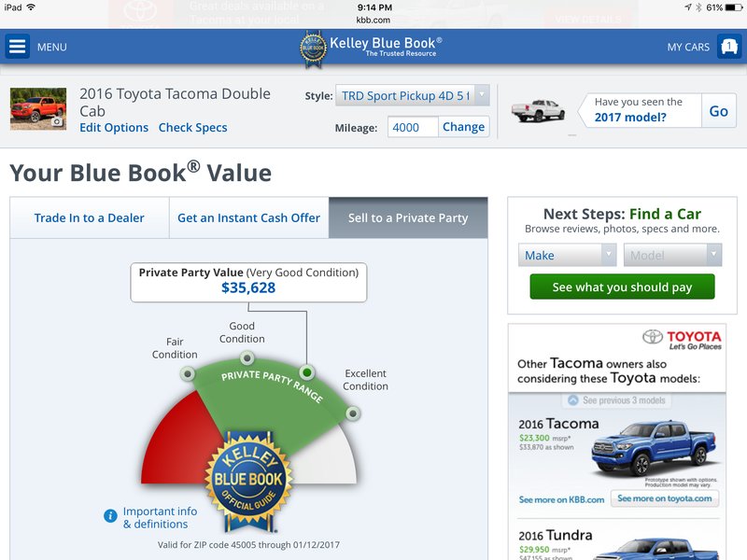Open the Make dropdown
Viewport: 747px width, 560px height.
tap(568, 255)
